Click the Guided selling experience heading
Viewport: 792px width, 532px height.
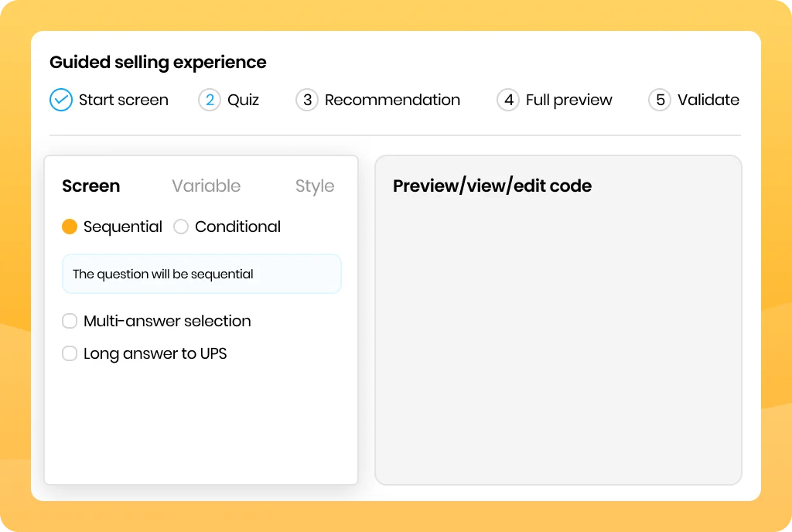158,62
